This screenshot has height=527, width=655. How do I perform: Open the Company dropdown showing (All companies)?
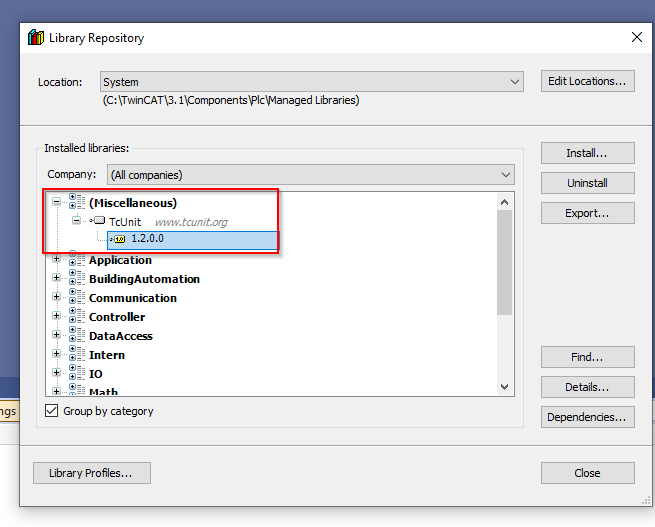311,175
